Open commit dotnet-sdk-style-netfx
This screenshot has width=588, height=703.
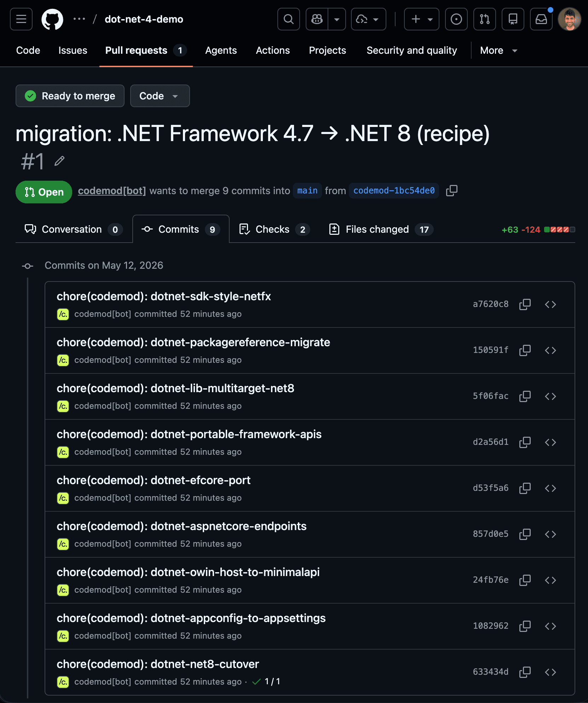coord(164,296)
